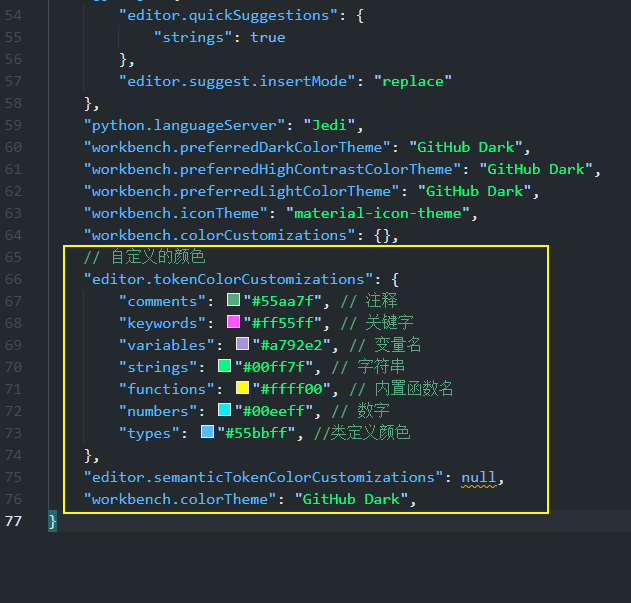
Task: Click the "editor.tokenColorCustomizations" key
Action: click(x=228, y=279)
